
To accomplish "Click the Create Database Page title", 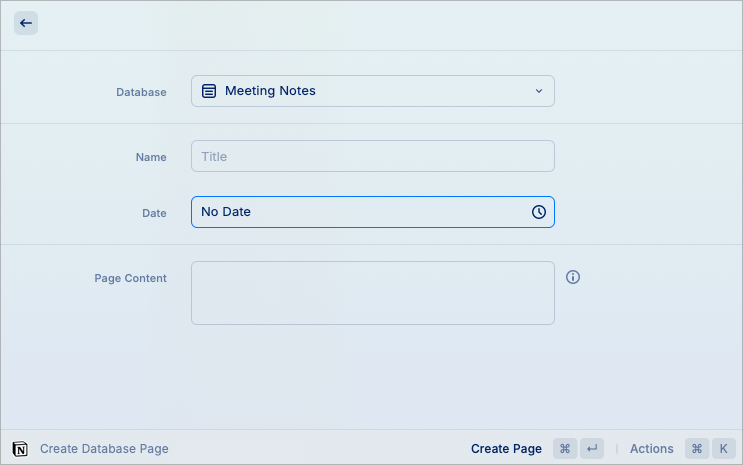I will tap(104, 449).
